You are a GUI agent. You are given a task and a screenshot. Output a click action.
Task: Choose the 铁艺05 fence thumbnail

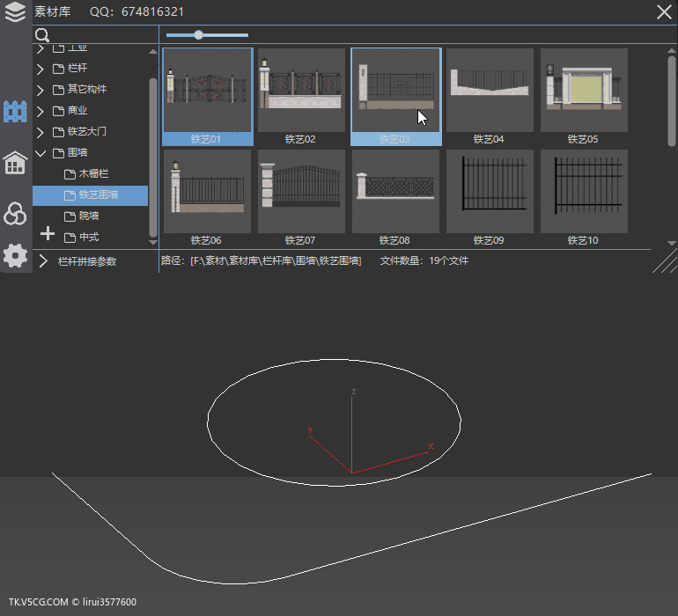coord(583,92)
